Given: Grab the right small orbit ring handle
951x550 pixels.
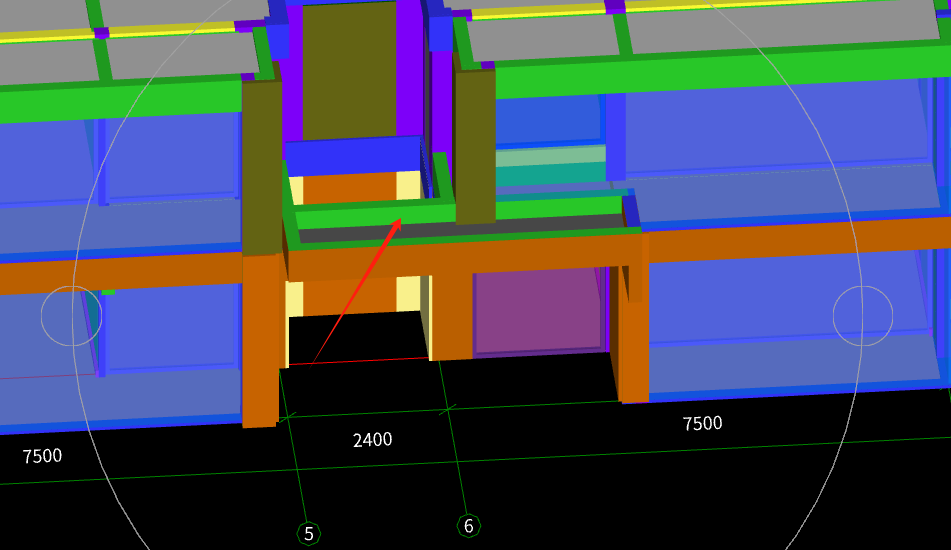Looking at the screenshot, I should (x=862, y=316).
